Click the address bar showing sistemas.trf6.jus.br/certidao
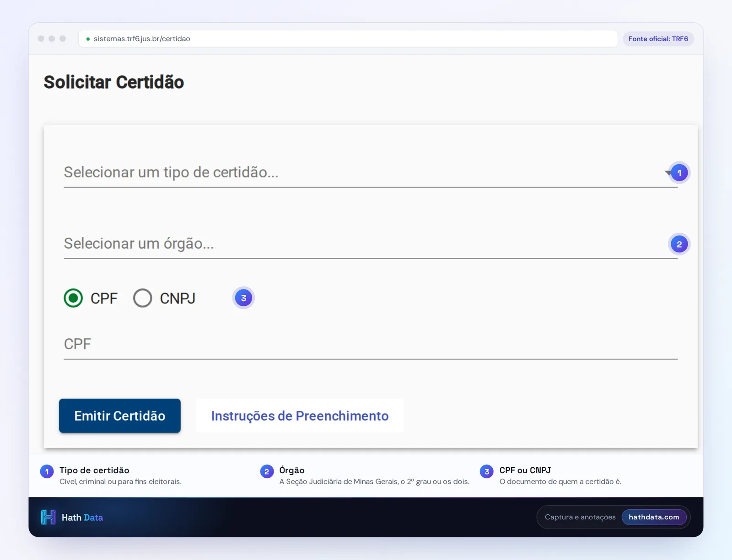732x560 pixels. coord(348,39)
